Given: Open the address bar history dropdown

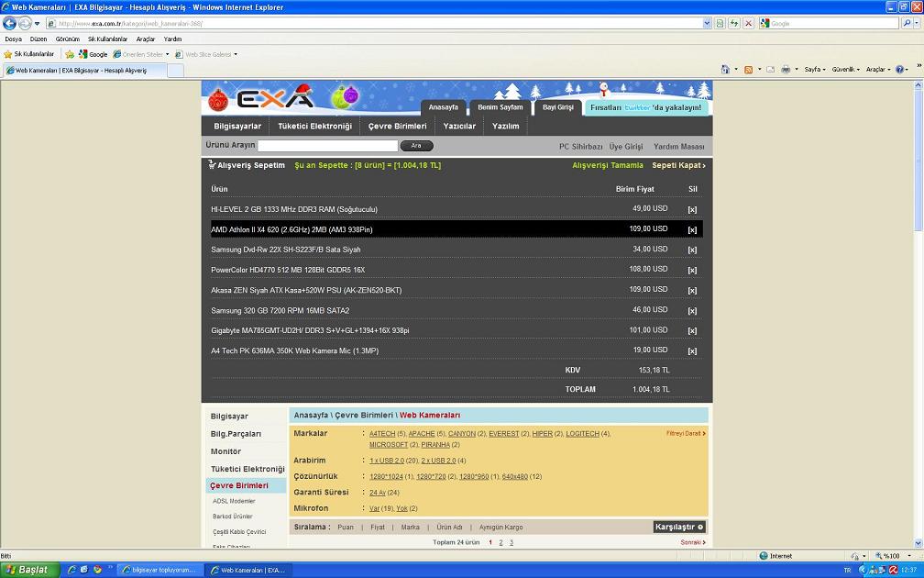Looking at the screenshot, I should 707,23.
